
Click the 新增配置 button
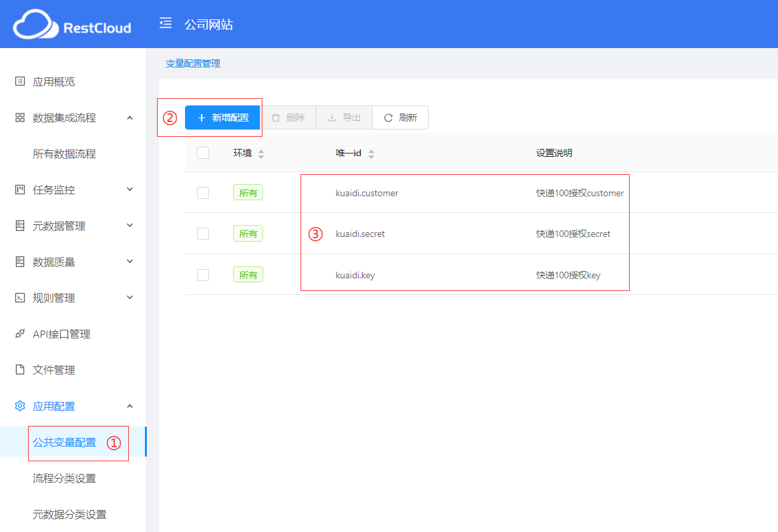click(x=222, y=117)
